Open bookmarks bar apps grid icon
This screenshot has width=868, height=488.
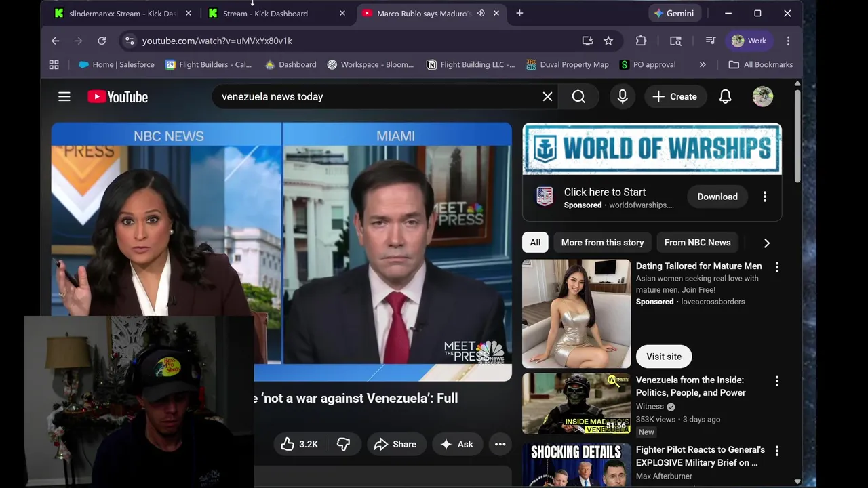(x=54, y=64)
